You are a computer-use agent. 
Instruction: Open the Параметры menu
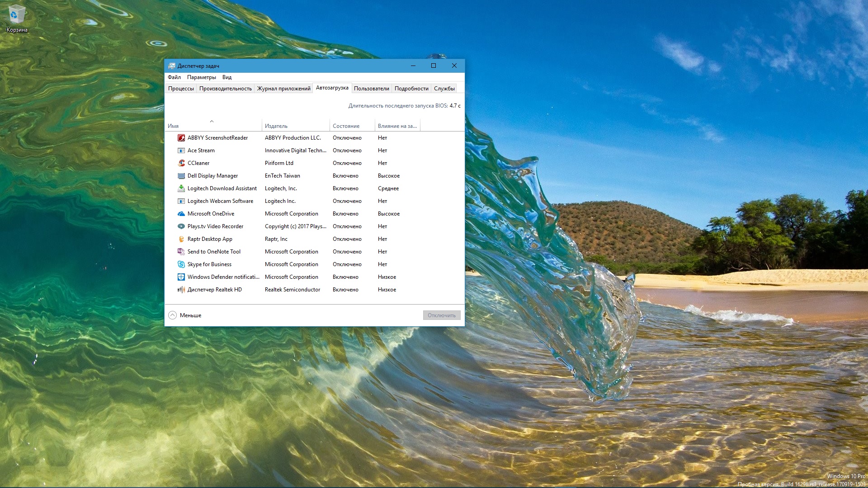(x=201, y=77)
